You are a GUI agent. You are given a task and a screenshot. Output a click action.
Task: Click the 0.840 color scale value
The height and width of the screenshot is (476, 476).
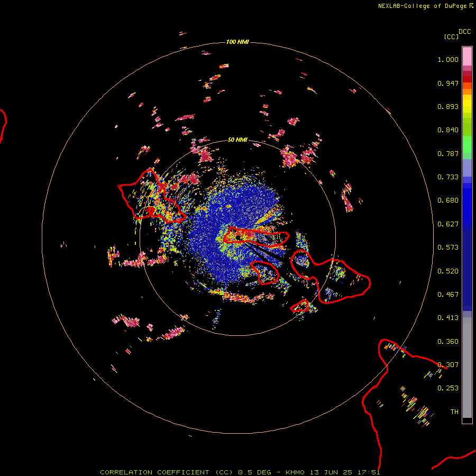coord(448,130)
